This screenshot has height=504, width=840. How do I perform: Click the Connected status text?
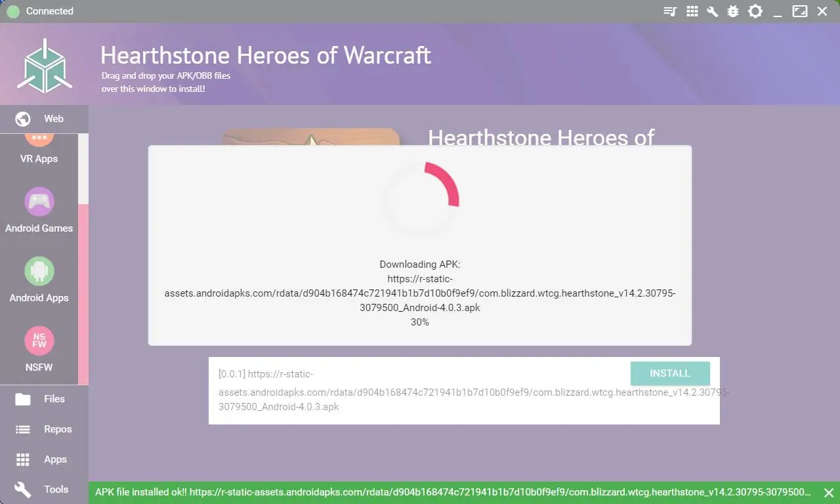pos(50,11)
